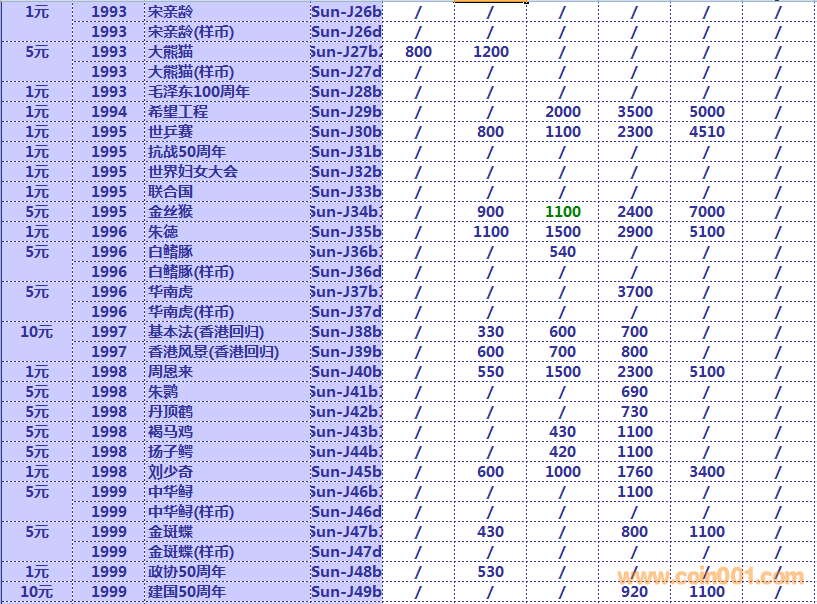
Task: Click the 330 price cell
Action: (x=491, y=332)
